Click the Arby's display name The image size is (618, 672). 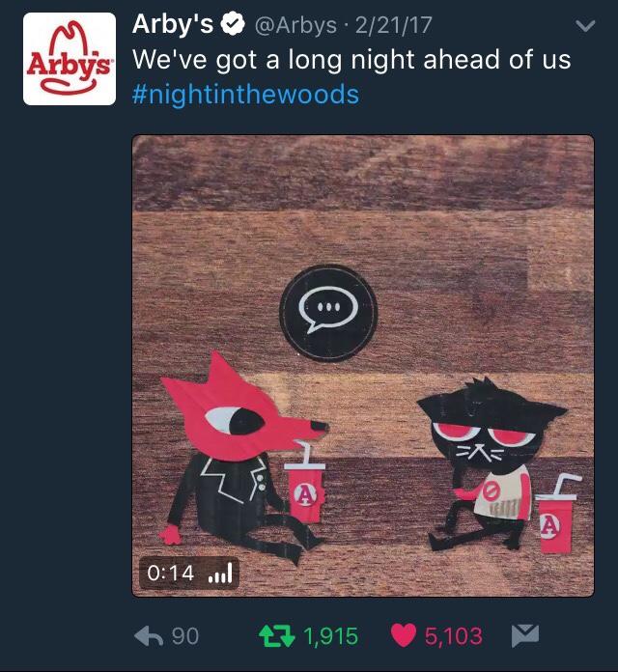[173, 24]
